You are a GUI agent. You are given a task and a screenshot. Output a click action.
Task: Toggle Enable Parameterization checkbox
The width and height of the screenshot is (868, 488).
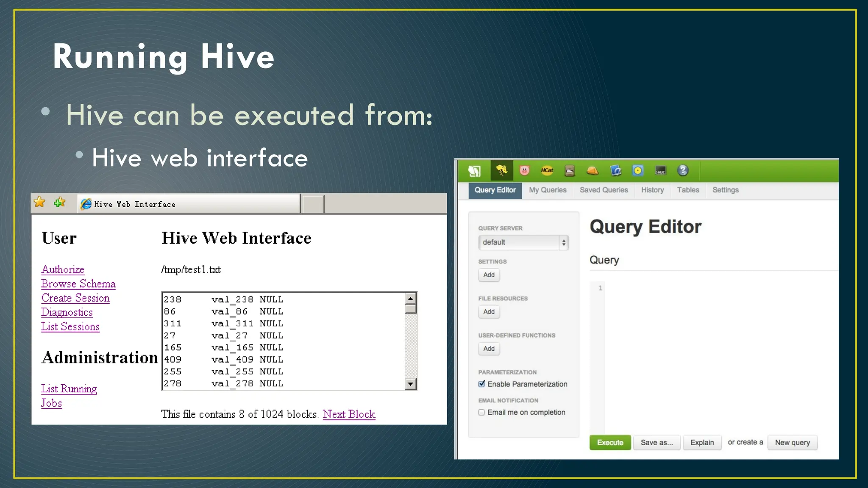481,384
